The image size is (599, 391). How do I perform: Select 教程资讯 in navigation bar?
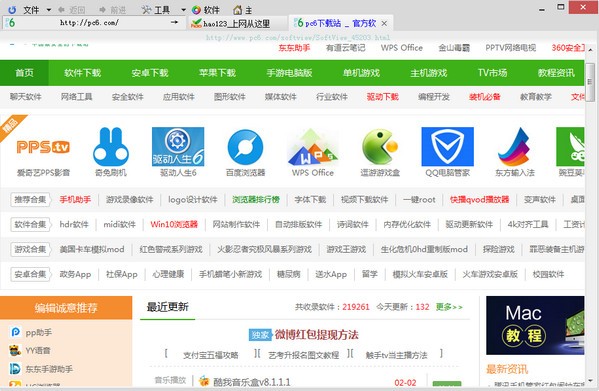pyautogui.click(x=556, y=73)
